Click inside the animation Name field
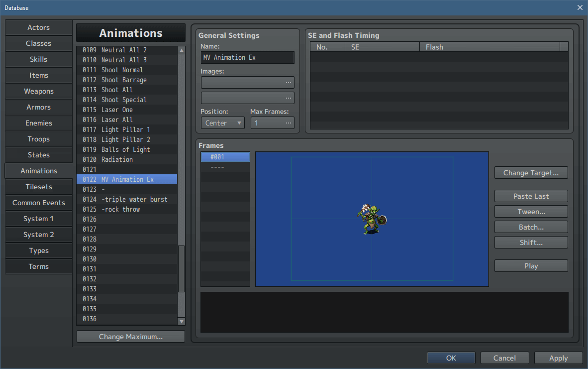 tap(247, 57)
